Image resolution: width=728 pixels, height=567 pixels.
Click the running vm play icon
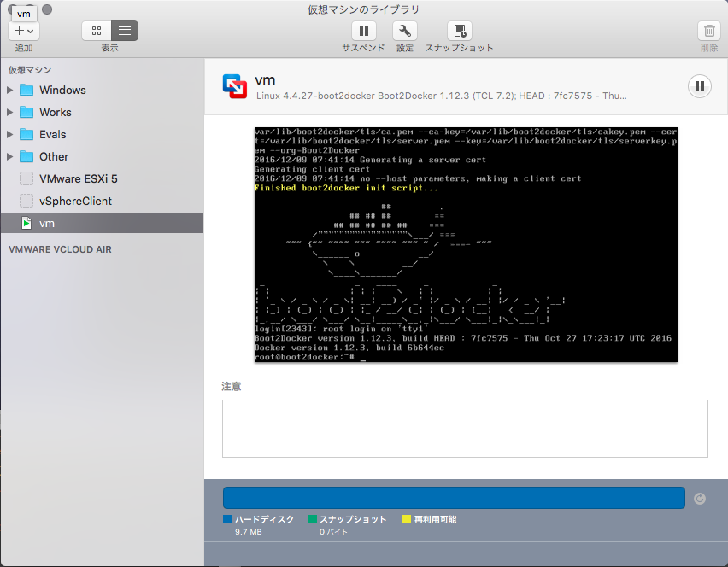[26, 223]
